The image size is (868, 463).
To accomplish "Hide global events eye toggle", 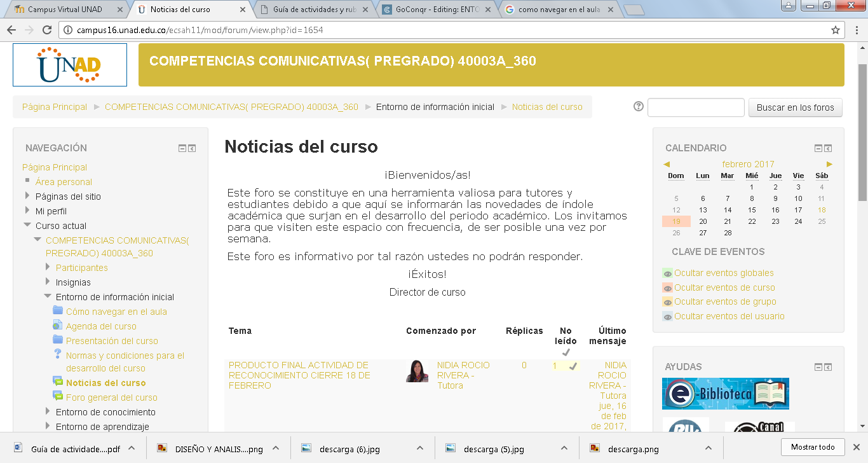I will tap(667, 273).
